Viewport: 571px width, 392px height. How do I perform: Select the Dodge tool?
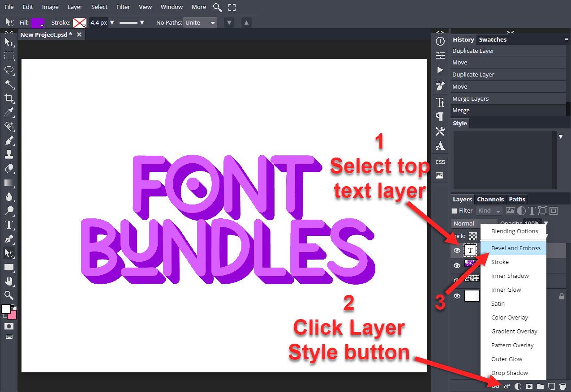click(x=9, y=211)
